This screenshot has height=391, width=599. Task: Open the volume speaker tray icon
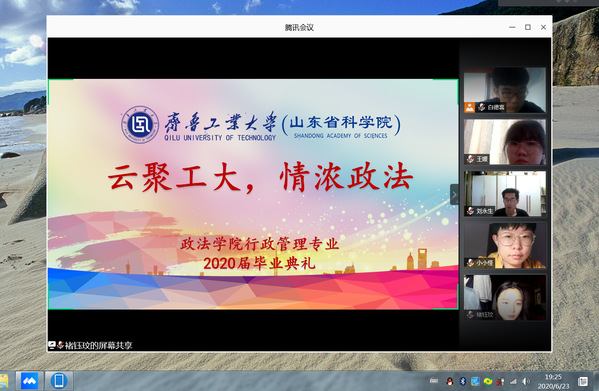tap(526, 381)
